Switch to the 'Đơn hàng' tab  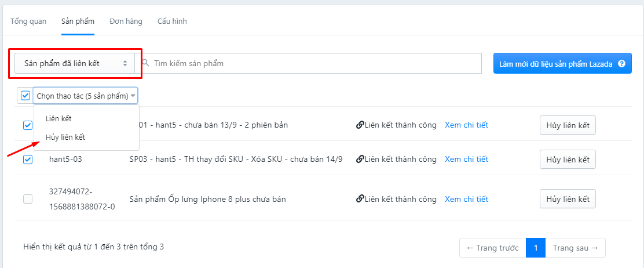(126, 21)
